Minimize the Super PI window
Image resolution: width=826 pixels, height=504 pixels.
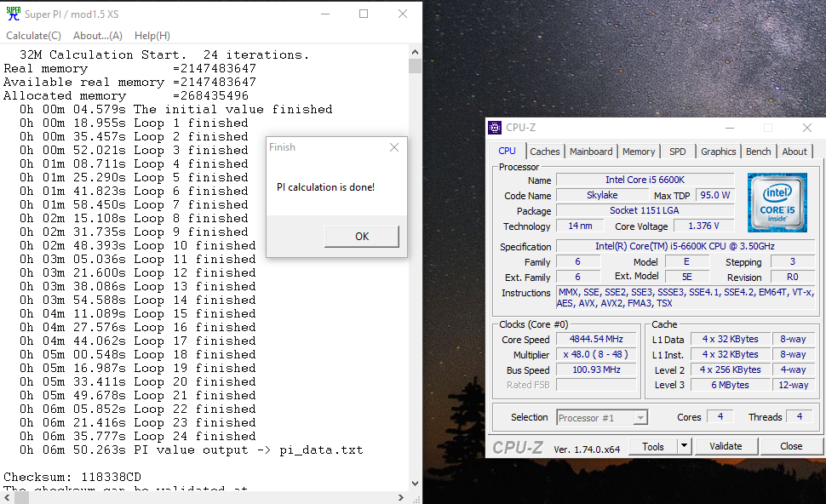point(325,14)
